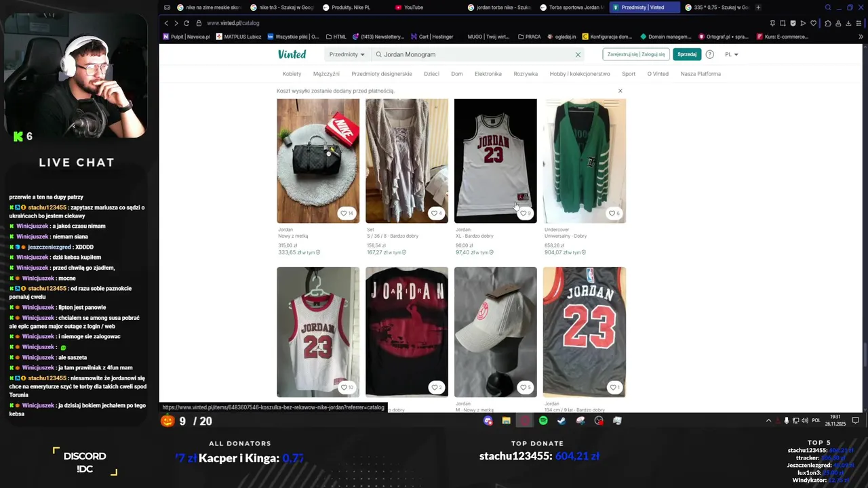Open the Dzieci category menu
868x488 pixels.
pos(431,74)
